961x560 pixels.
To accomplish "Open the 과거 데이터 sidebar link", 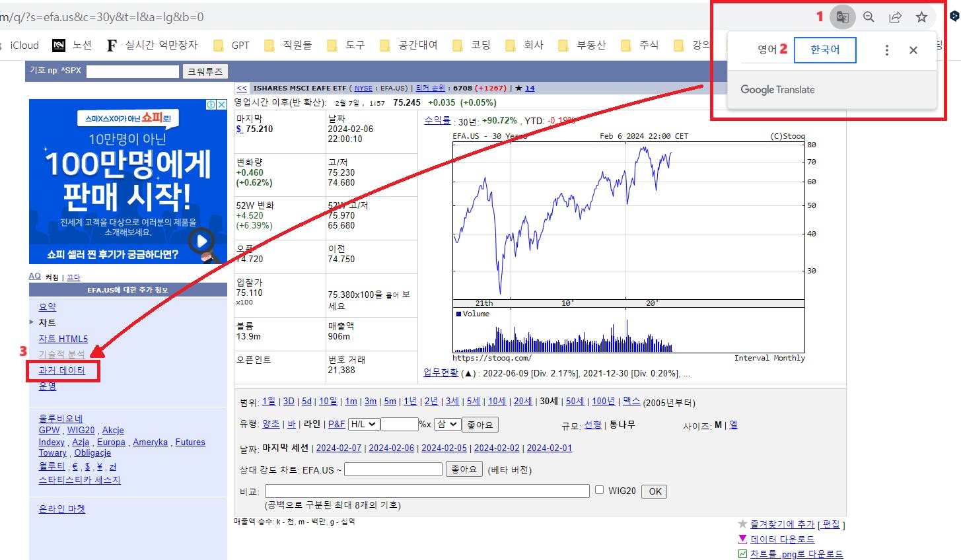I will (x=62, y=370).
